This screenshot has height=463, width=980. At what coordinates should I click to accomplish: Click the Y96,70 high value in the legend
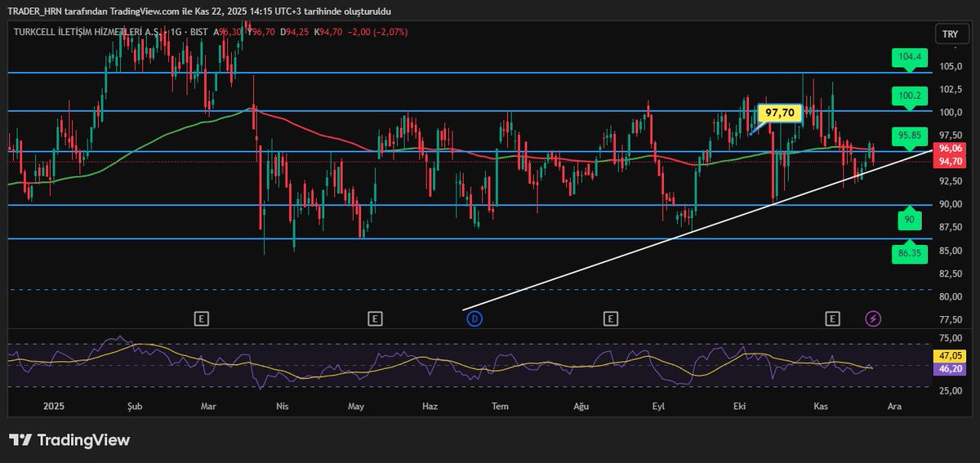pos(262,32)
